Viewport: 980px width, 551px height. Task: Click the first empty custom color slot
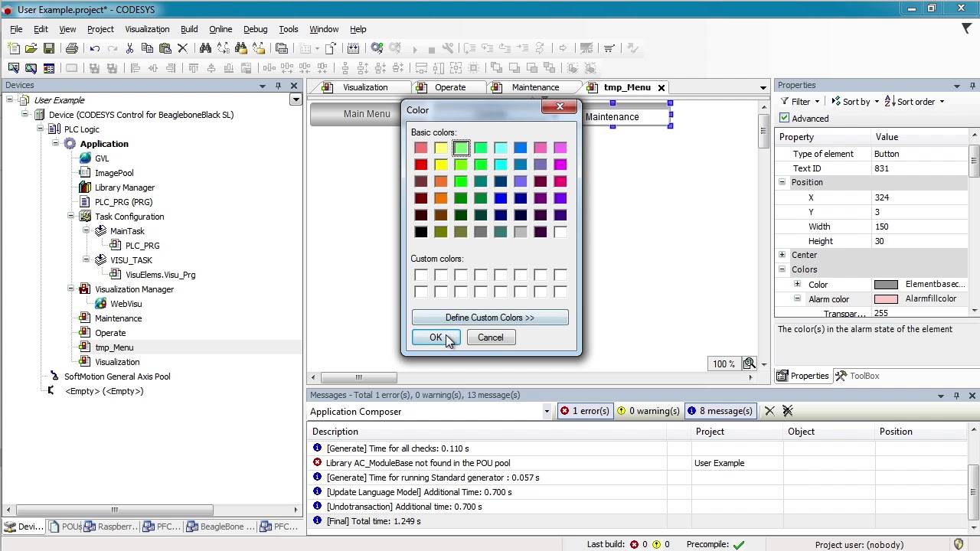[x=421, y=275]
